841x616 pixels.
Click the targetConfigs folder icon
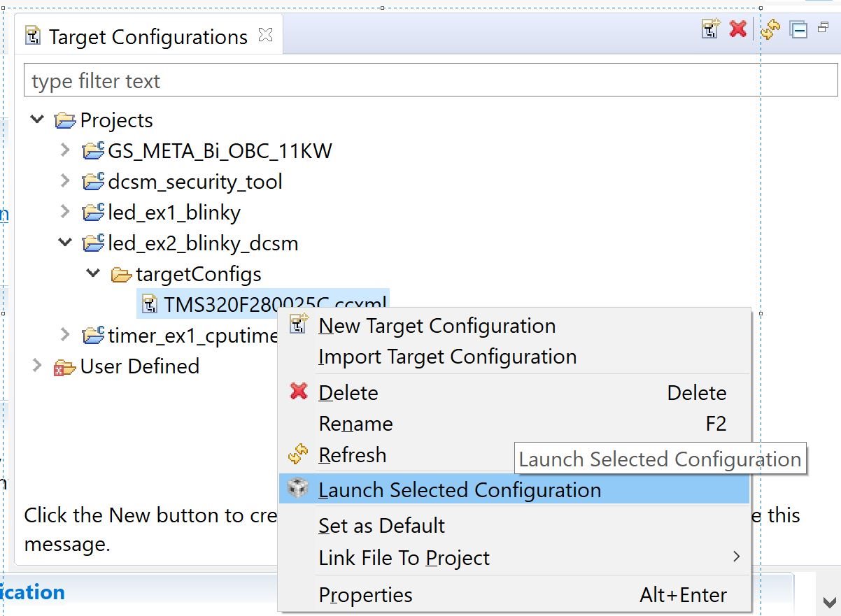121,274
